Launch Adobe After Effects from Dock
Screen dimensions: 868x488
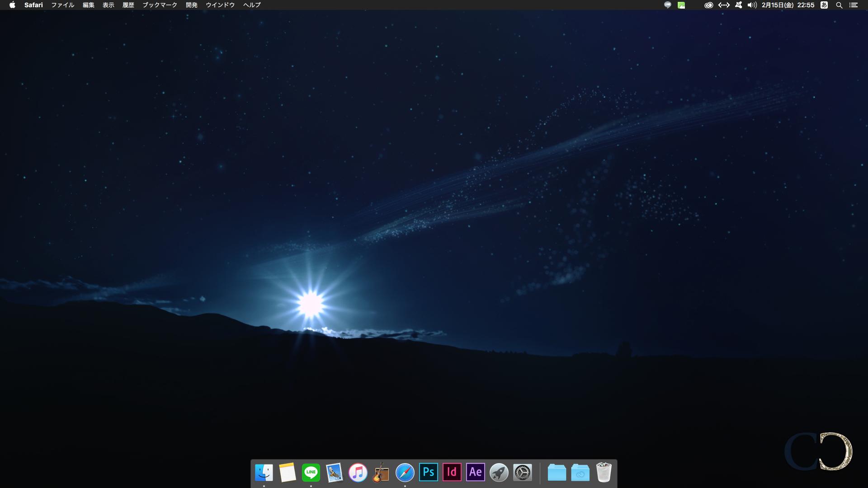click(476, 472)
